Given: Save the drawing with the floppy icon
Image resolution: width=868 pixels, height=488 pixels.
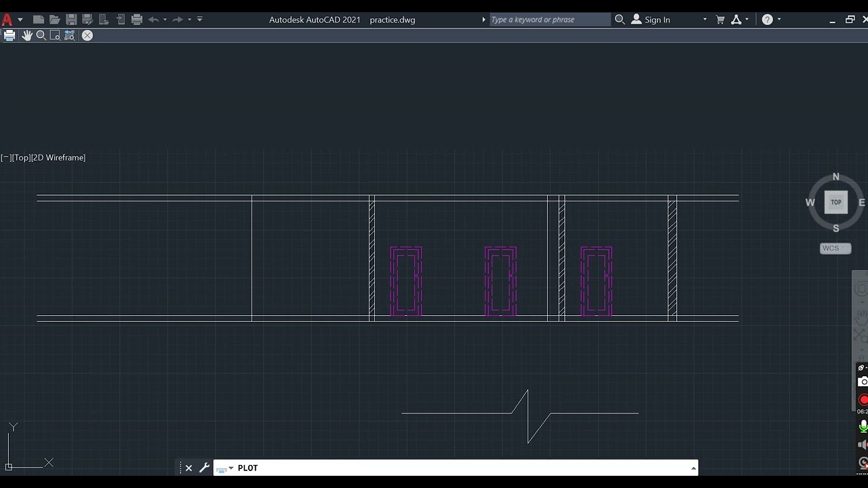Looking at the screenshot, I should tap(71, 20).
